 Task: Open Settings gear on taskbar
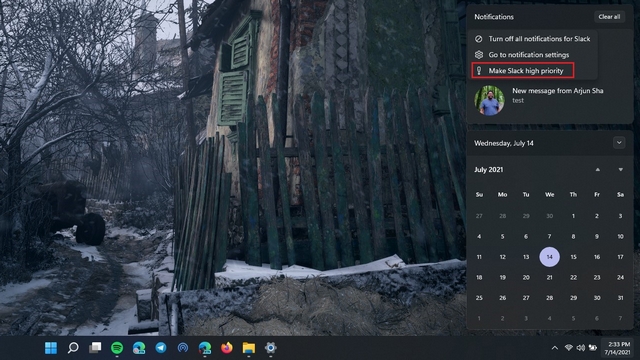click(x=271, y=348)
